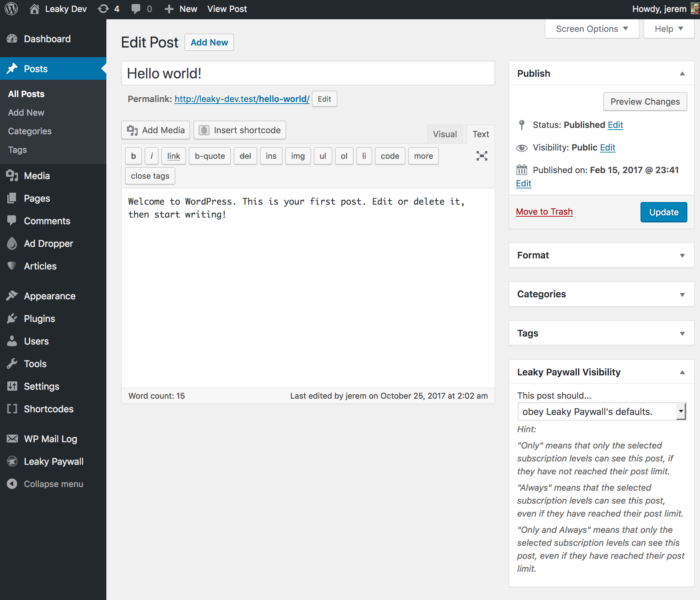Click the Collapse menu arrow icon
Image resolution: width=700 pixels, height=600 pixels.
[x=12, y=484]
